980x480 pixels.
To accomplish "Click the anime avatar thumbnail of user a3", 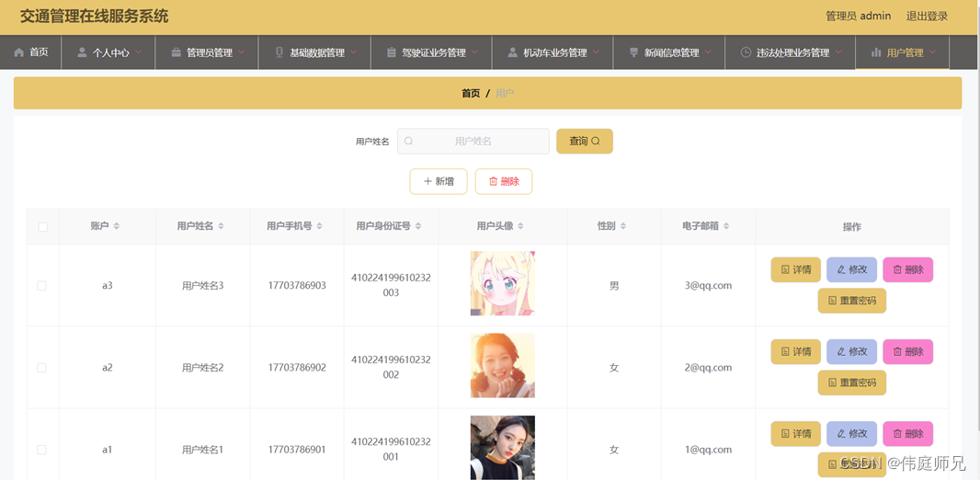I will point(503,283).
